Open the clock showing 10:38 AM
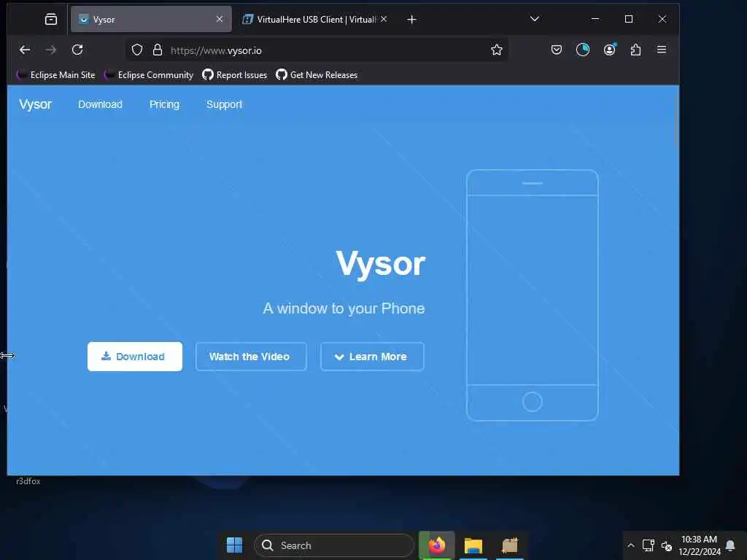The width and height of the screenshot is (747, 560). pyautogui.click(x=700, y=545)
